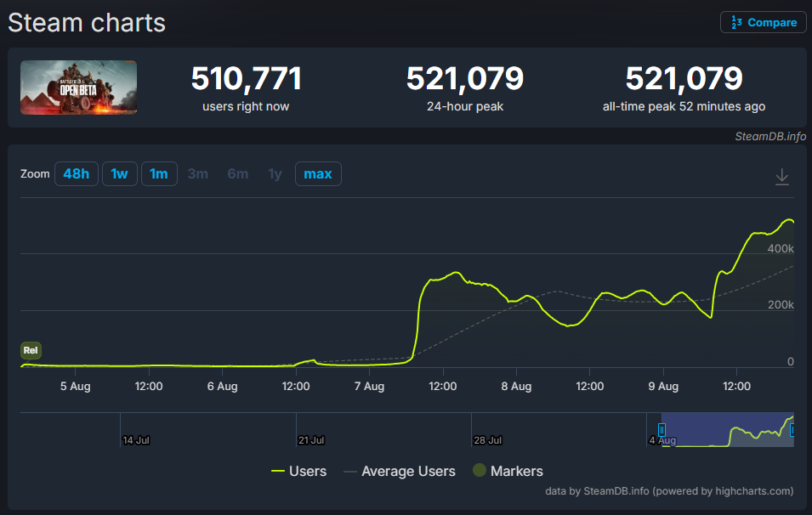Grab the left navigator range handle

[662, 430]
